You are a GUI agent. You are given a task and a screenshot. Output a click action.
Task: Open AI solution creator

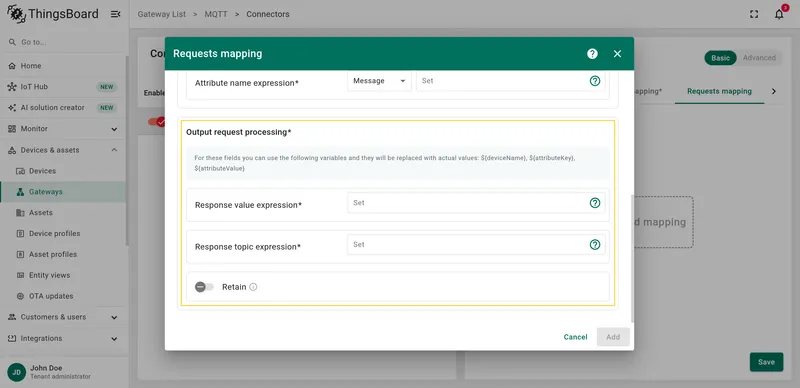point(63,108)
